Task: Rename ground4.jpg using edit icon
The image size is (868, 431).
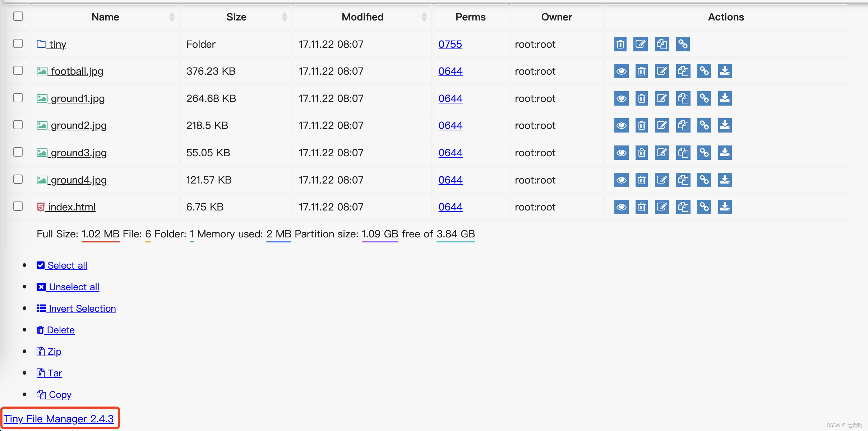Action: tap(662, 180)
